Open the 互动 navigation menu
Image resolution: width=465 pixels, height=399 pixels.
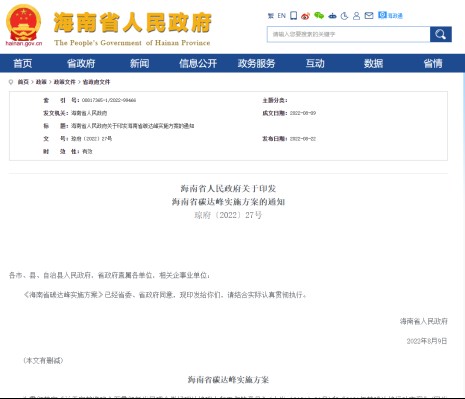pos(315,63)
